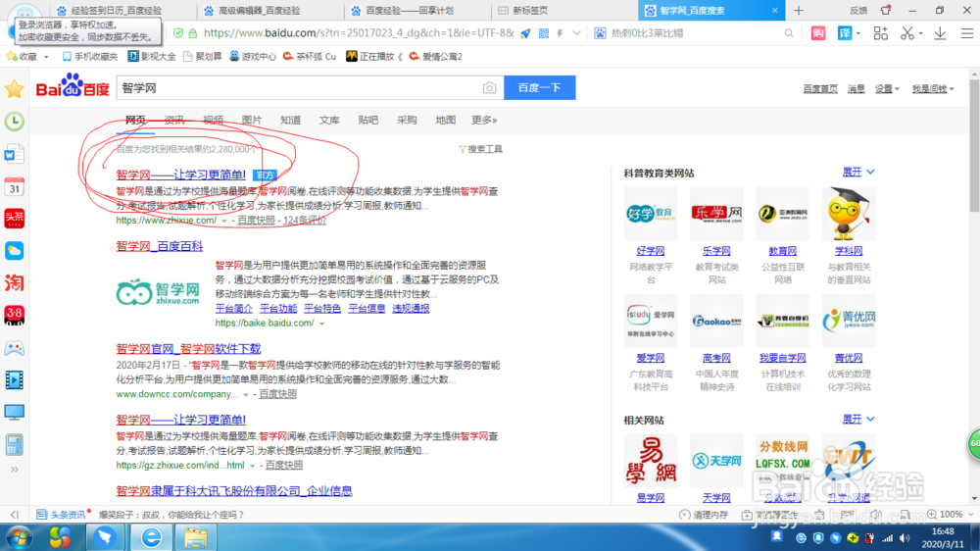This screenshot has height=551, width=980.
Task: Open the 智学网_百度百科 result link
Action: point(160,246)
